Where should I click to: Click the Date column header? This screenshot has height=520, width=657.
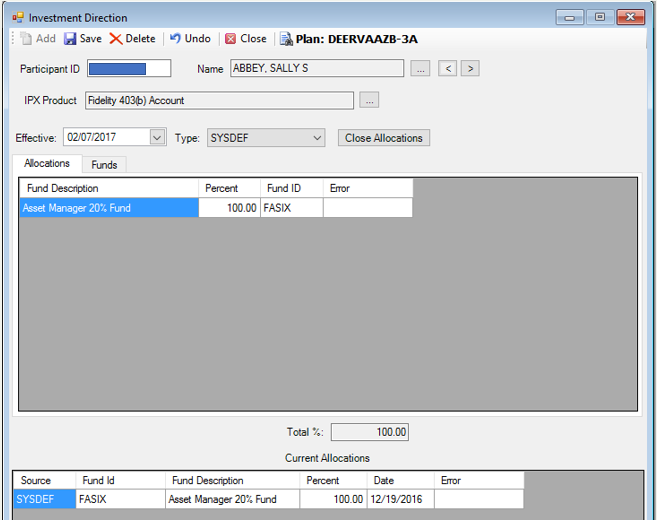tap(401, 480)
